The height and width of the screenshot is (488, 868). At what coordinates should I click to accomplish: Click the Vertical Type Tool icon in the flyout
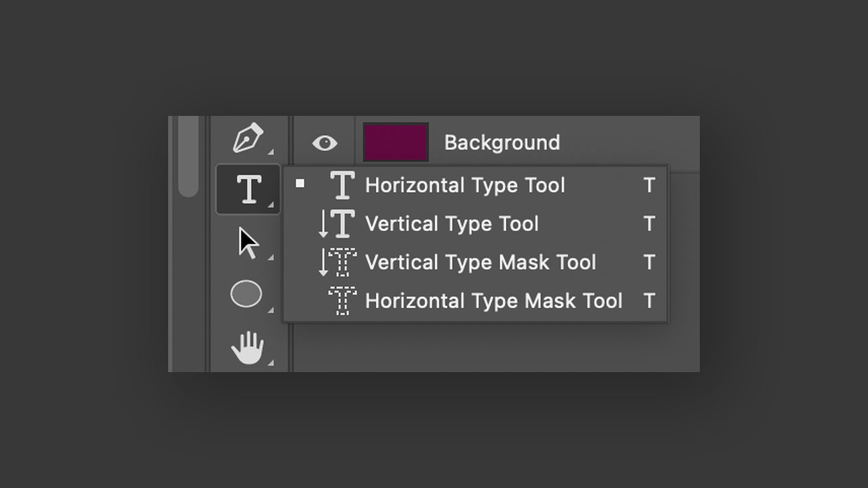pos(337,224)
